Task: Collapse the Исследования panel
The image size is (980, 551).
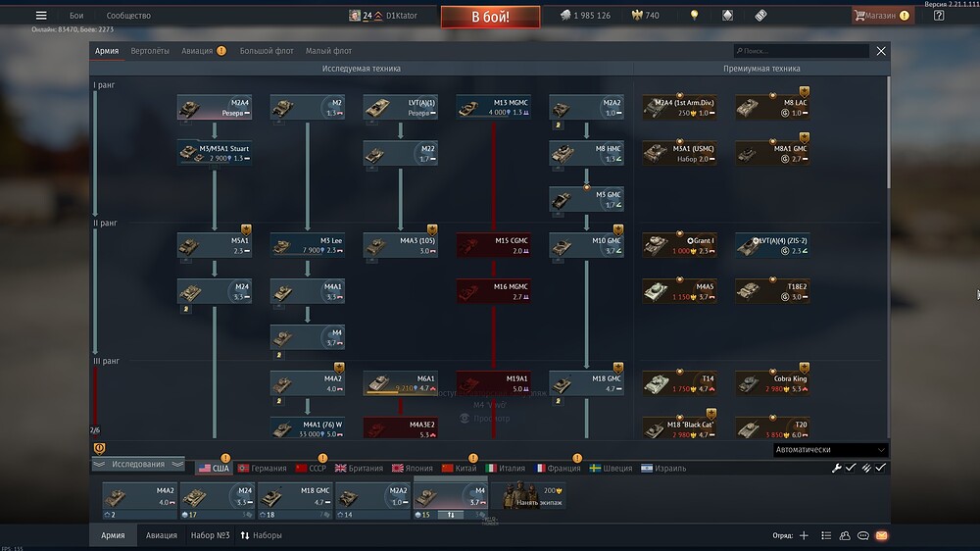Action: [138, 464]
